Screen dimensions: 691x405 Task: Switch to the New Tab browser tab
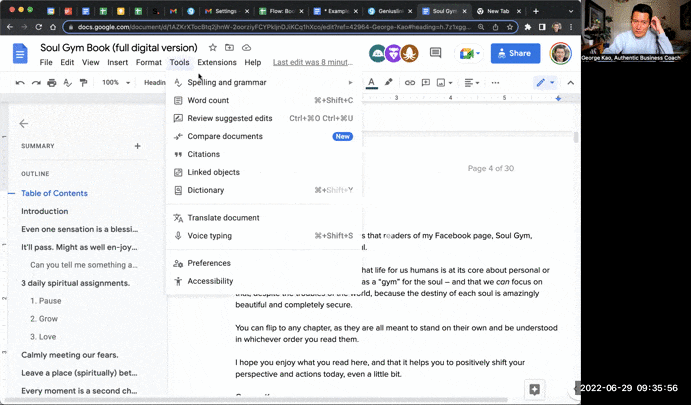(498, 11)
